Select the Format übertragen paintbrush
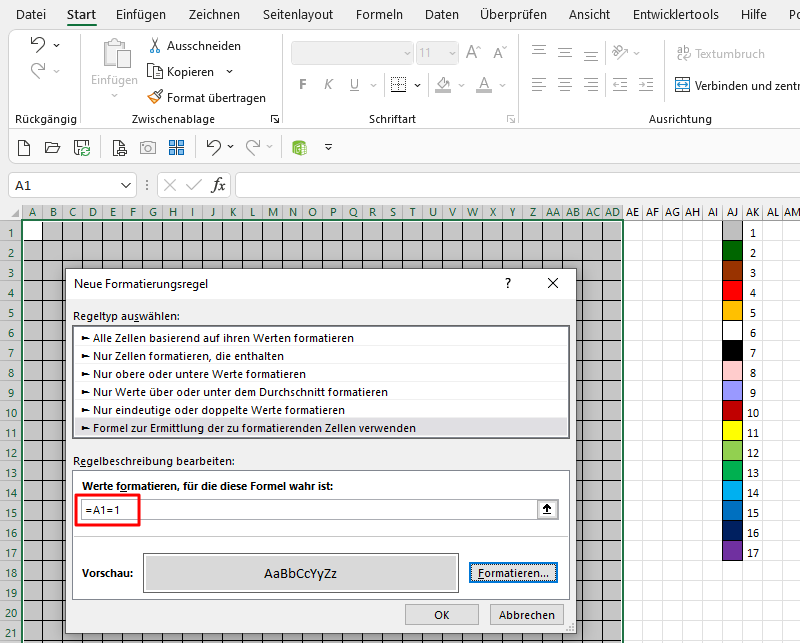800x643 pixels. coord(155,98)
